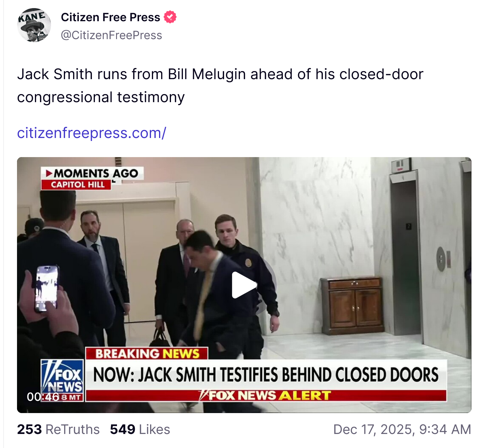Click the Moments Ago Capitol Hill label
Image resolution: width=484 pixels, height=448 pixels.
92,178
